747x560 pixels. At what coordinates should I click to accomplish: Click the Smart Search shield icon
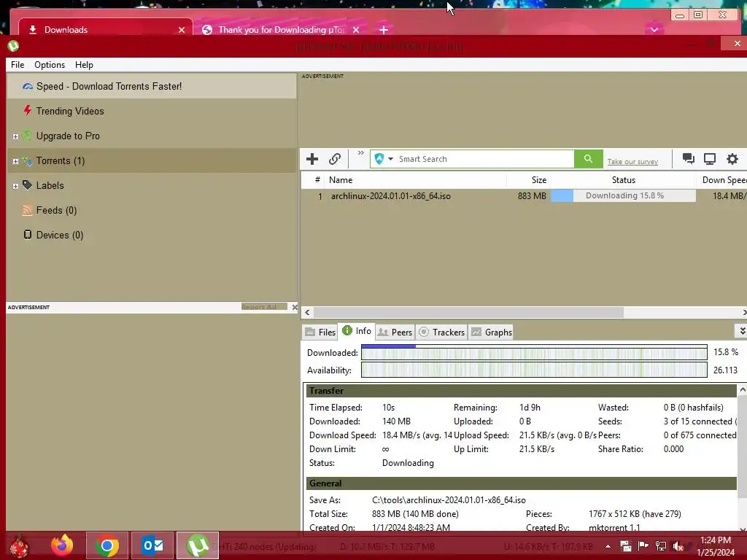coord(379,159)
